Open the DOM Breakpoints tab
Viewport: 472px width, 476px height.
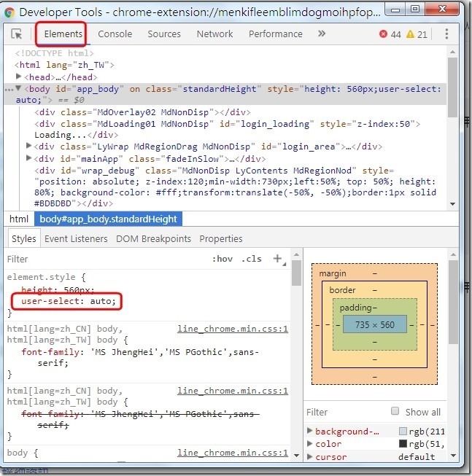[153, 238]
